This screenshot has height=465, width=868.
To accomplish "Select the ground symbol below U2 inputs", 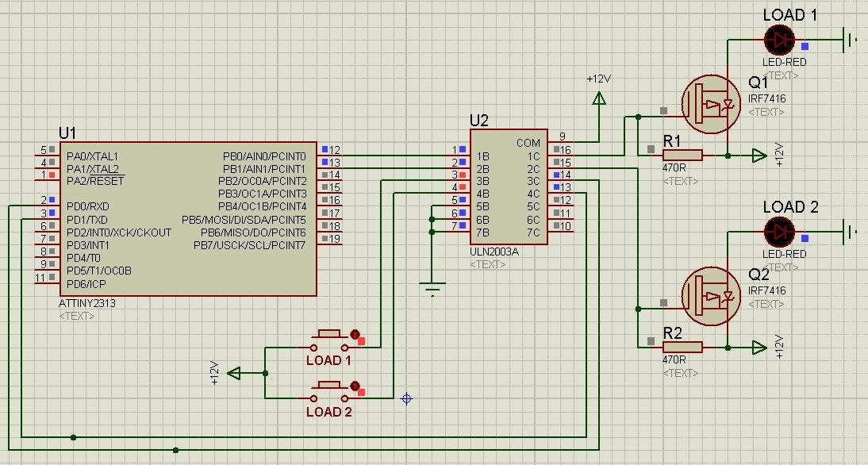I will 432,289.
